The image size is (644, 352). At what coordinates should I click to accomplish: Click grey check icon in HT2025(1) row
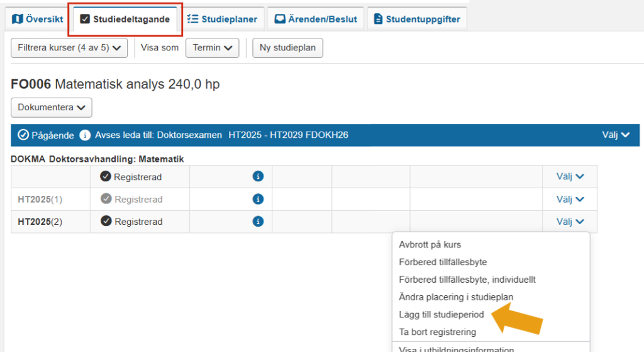pos(106,198)
